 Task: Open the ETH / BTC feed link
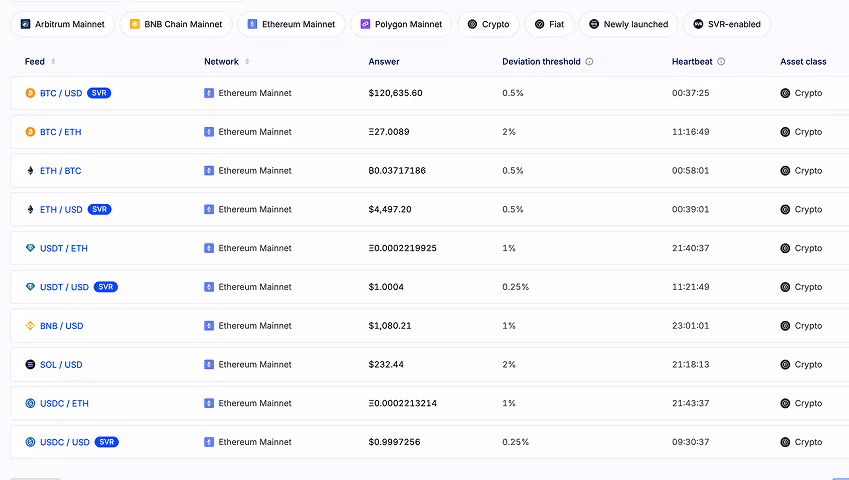[x=61, y=171]
